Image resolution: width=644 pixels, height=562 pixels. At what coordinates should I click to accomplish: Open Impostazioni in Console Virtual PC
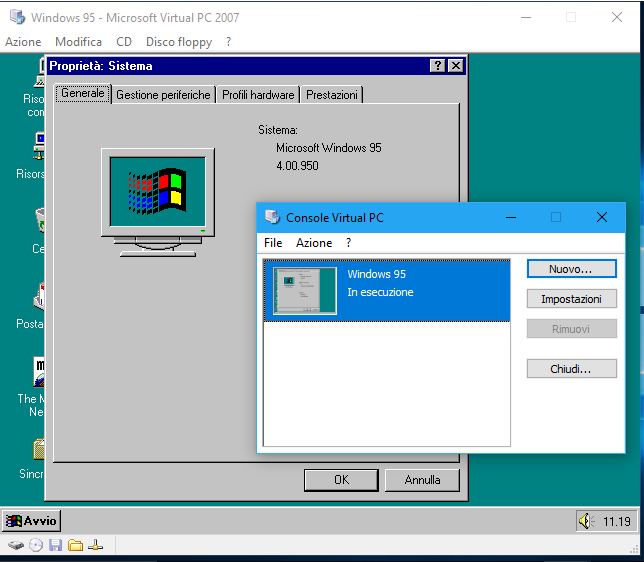tap(571, 299)
